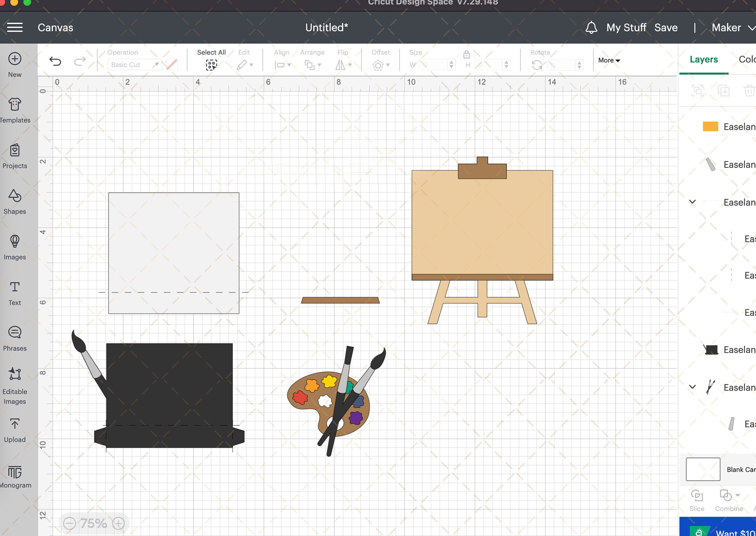
Task: Expand the More toolbar options
Action: pyautogui.click(x=609, y=61)
